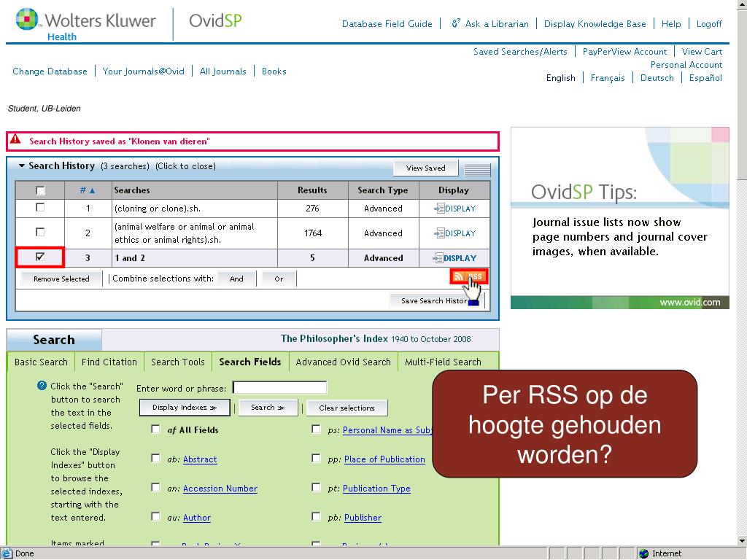Viewport: 747px width, 560px height.
Task: Click the display icon for search 1
Action: [x=438, y=209]
